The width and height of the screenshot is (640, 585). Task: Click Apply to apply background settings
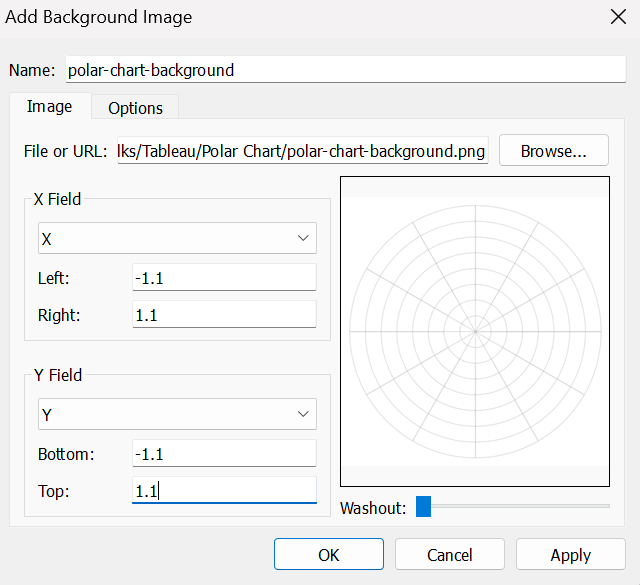coord(571,554)
